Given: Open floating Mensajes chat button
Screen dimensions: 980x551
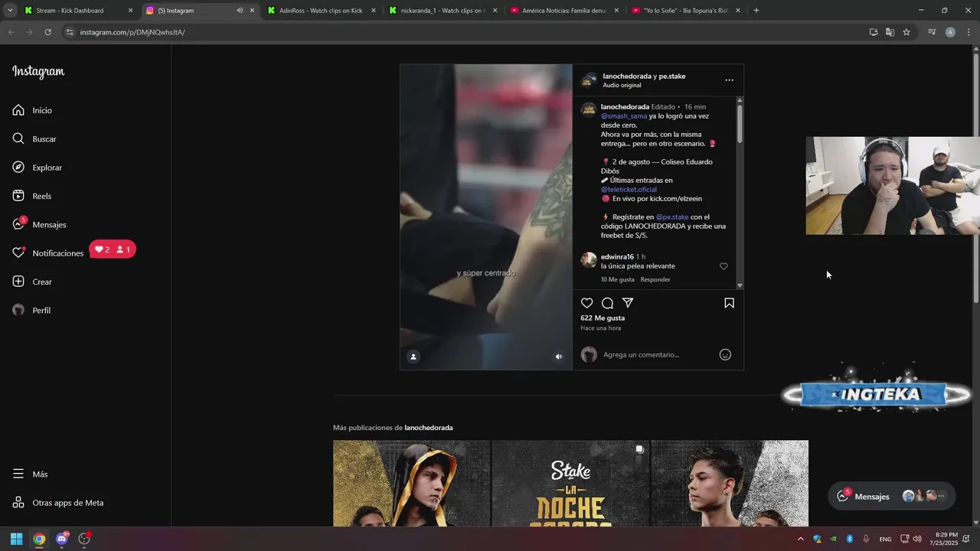Looking at the screenshot, I should (x=892, y=496).
